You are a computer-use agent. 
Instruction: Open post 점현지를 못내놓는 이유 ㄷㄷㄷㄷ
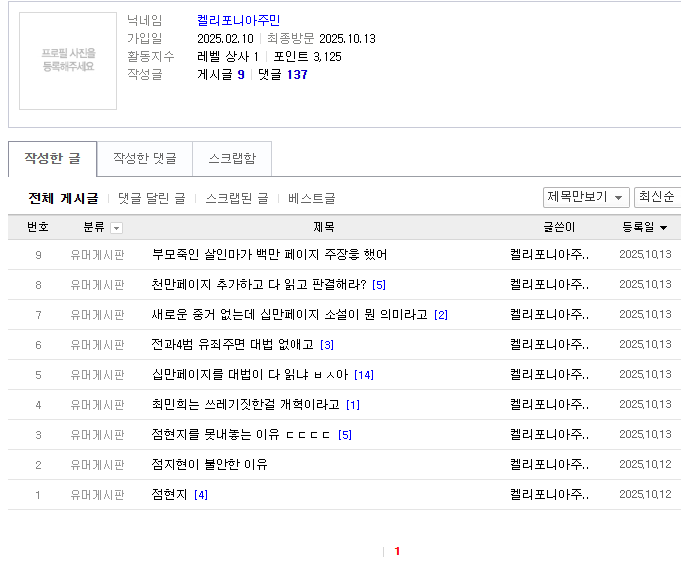[x=241, y=434]
